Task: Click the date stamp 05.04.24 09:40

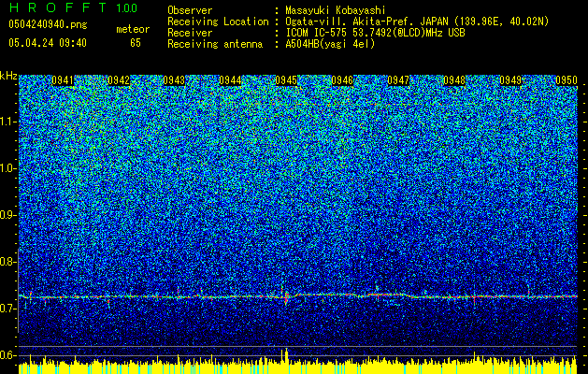Action: point(48,43)
